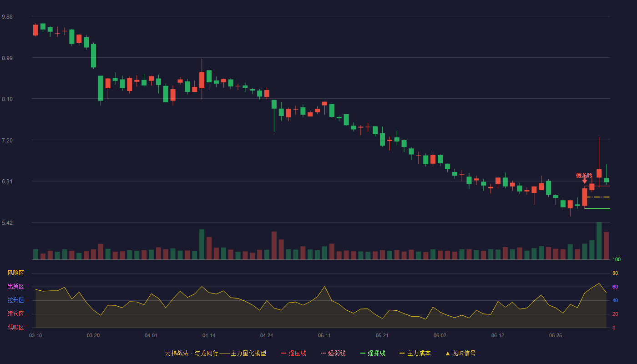The width and height of the screenshot is (637, 364).
Task: Click the 9.88 price axis label
Action: tap(7, 17)
